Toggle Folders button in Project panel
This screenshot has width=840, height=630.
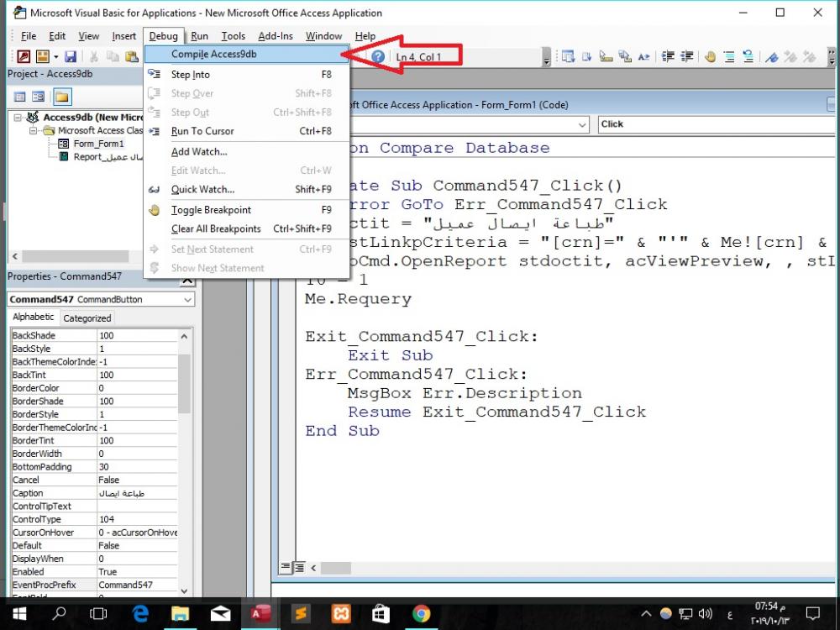(61, 97)
